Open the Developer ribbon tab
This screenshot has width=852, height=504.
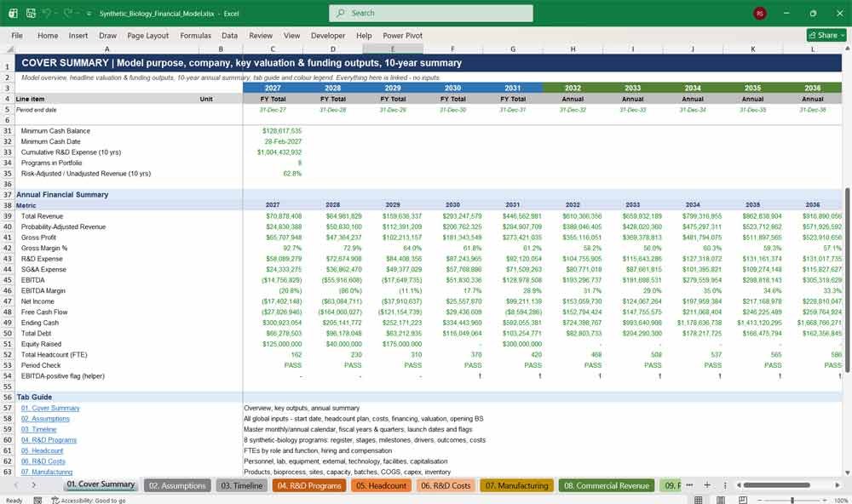coord(328,35)
